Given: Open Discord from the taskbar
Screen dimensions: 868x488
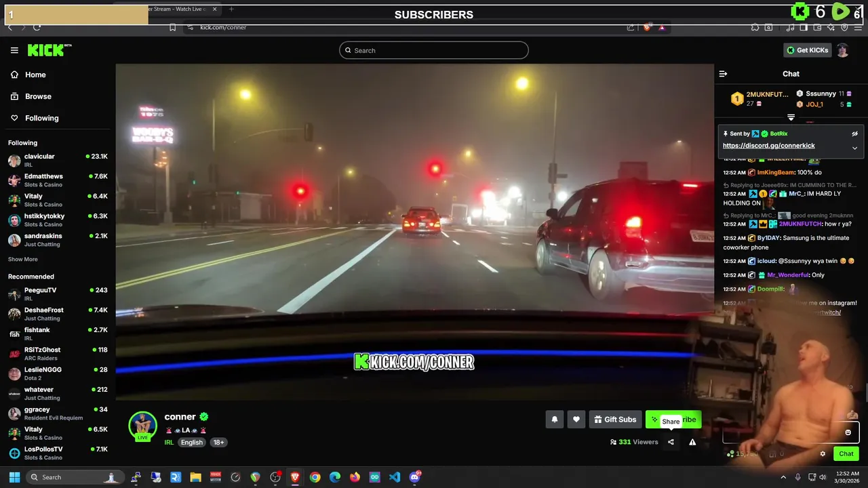Looking at the screenshot, I should 415,477.
